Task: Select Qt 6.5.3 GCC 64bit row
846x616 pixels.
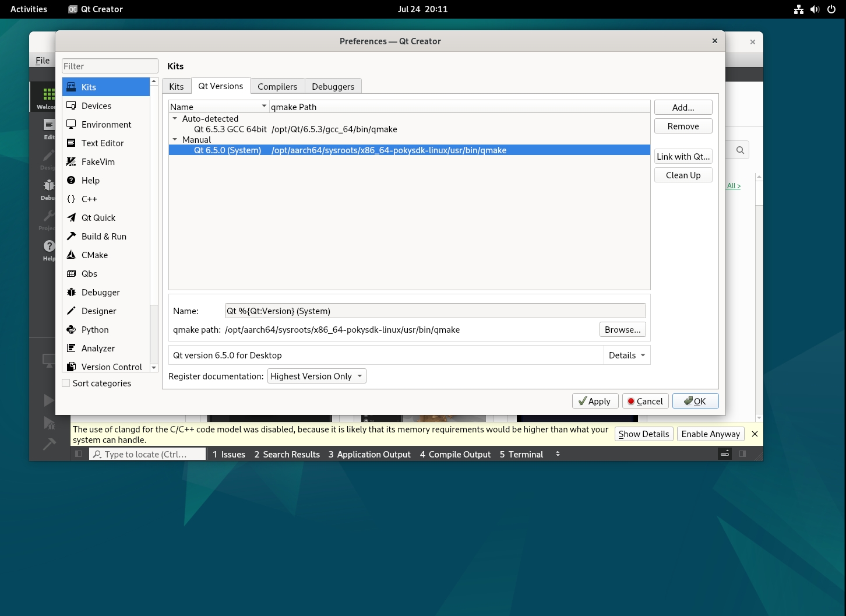Action: coord(410,129)
